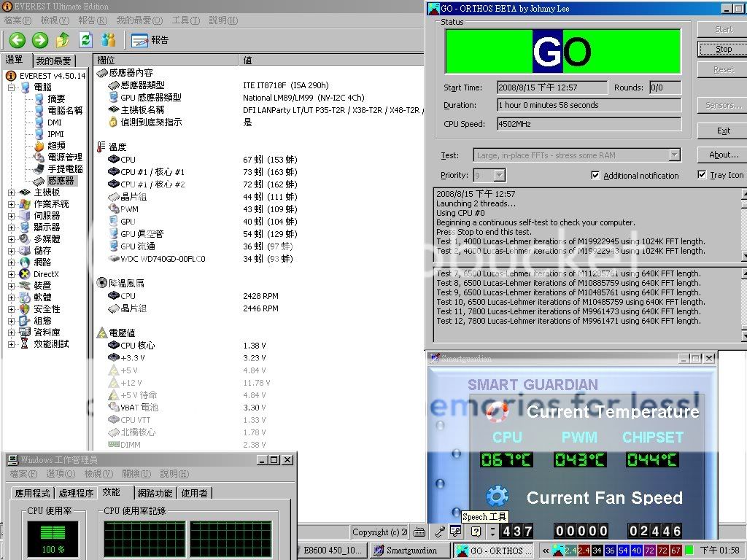
Task: Switch to the 我的最愛 tab in EVEREST
Action: [x=54, y=61]
